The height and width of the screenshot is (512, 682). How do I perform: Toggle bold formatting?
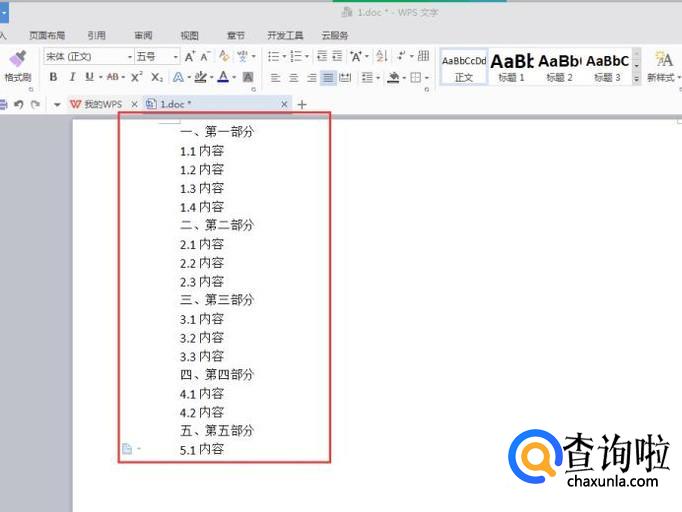pyautogui.click(x=53, y=77)
